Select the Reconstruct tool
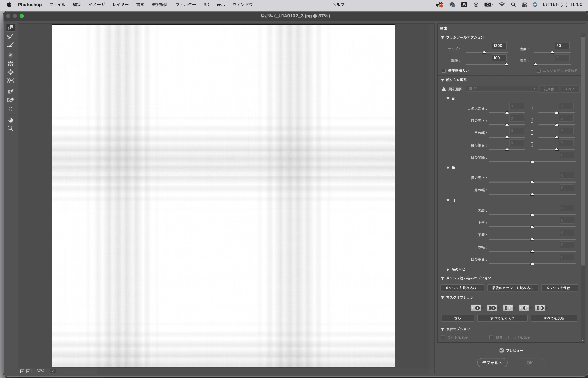 [11, 36]
